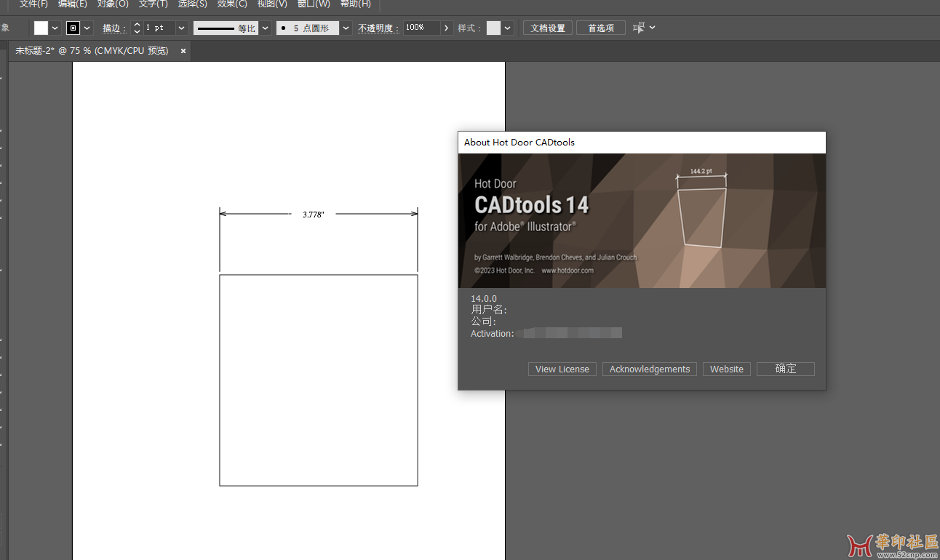Open the 文字(T) menu
Screen dimensions: 940x560
tap(154, 4)
